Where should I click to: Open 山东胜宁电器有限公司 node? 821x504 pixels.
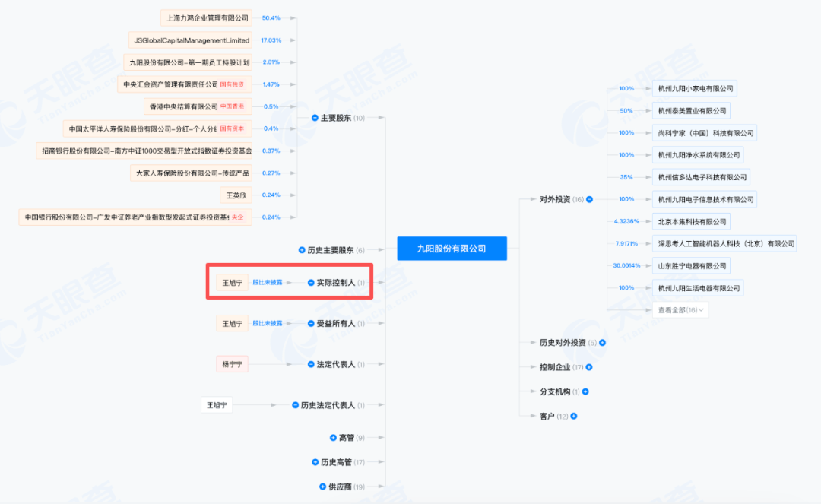point(691,266)
